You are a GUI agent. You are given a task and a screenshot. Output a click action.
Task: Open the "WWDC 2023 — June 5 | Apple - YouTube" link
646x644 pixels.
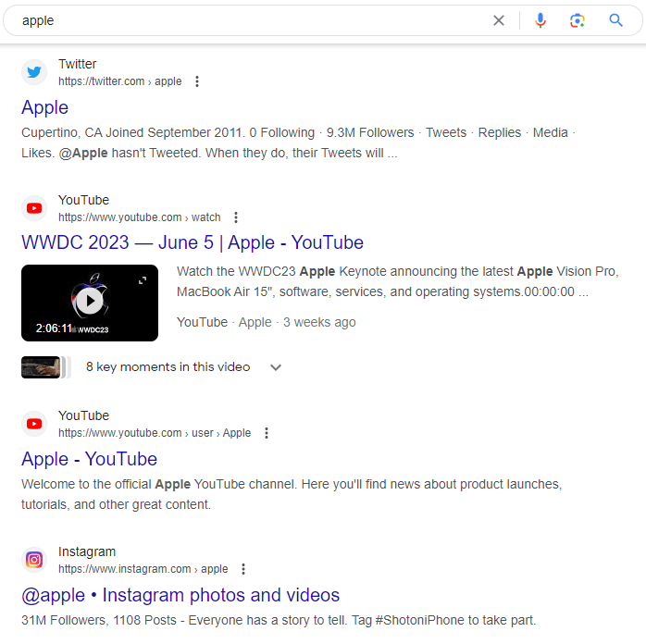click(193, 242)
